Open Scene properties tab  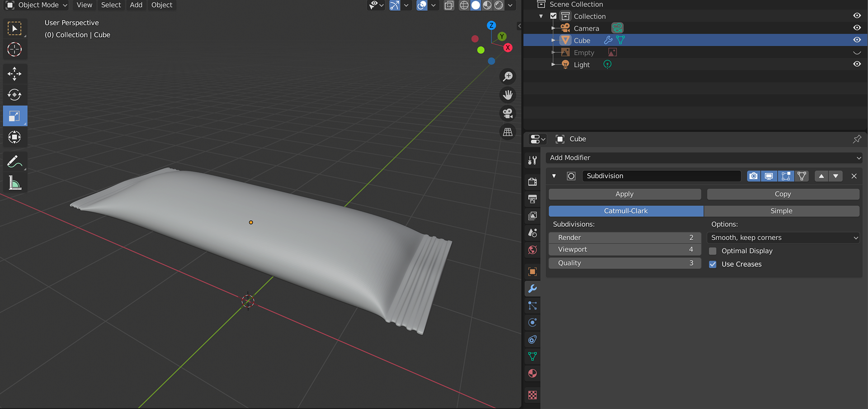533,233
